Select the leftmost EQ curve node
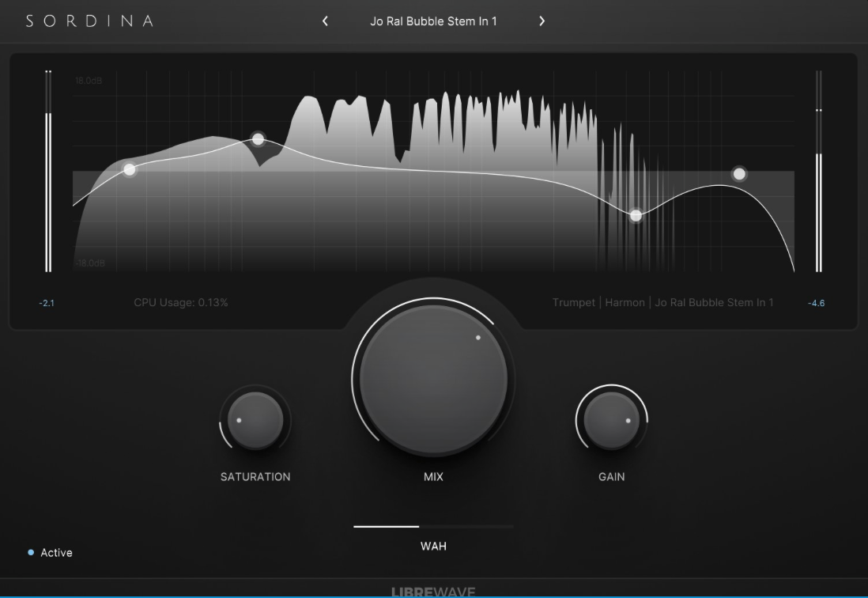The image size is (868, 598). tap(130, 169)
